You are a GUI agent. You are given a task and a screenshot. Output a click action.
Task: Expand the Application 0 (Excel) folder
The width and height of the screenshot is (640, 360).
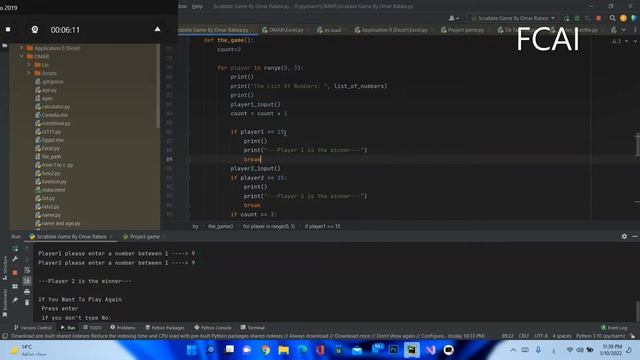coord(22,48)
